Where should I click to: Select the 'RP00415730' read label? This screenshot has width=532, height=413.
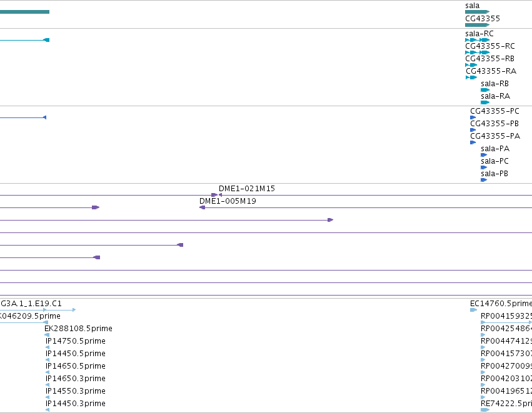click(506, 354)
